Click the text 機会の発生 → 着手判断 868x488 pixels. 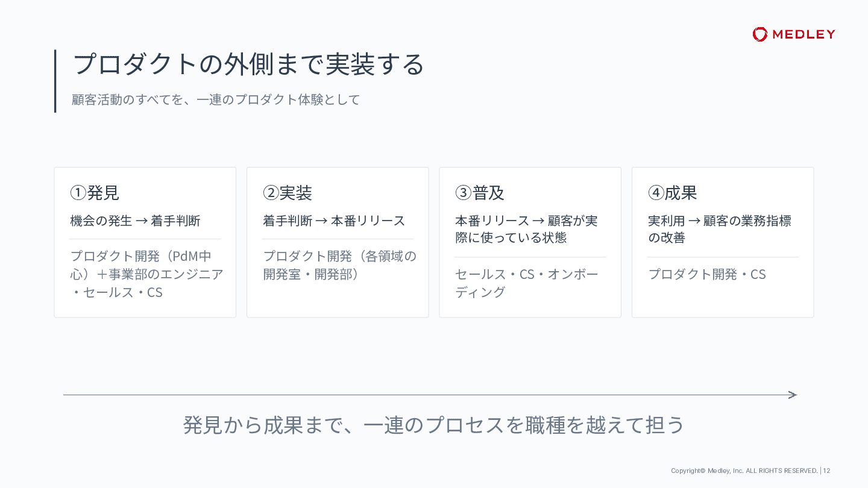click(135, 221)
